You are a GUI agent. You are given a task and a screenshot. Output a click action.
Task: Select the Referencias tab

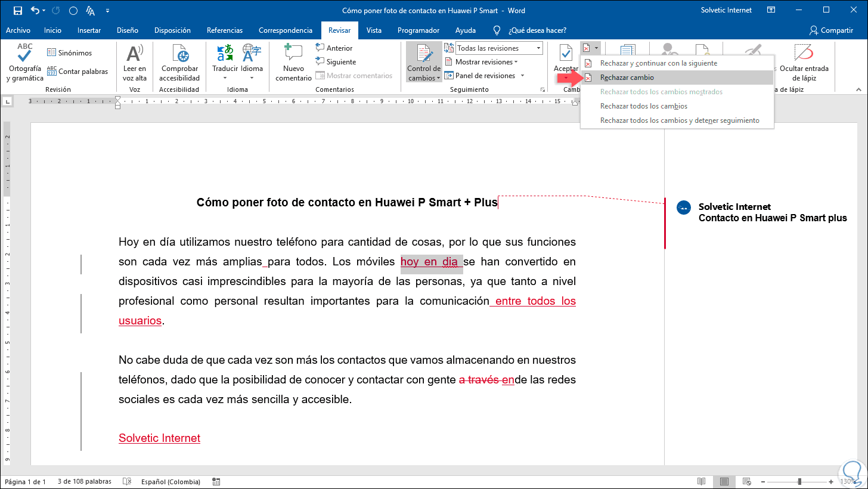tap(225, 30)
